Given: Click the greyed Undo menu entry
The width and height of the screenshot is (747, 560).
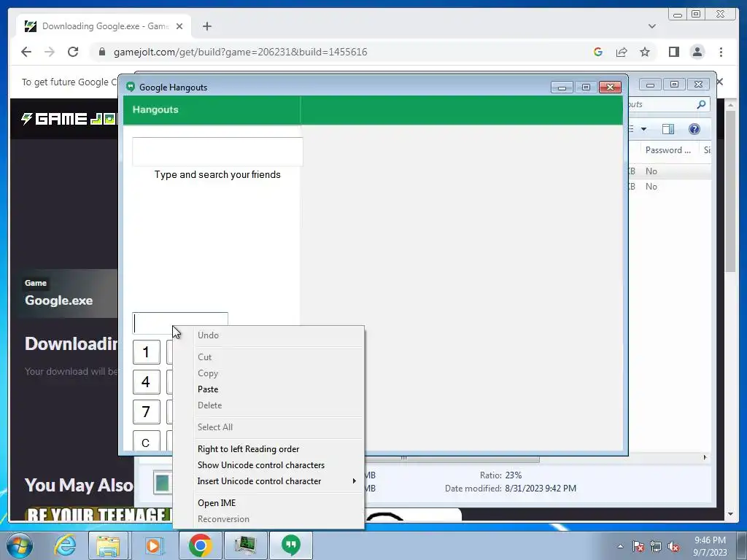Looking at the screenshot, I should [208, 335].
